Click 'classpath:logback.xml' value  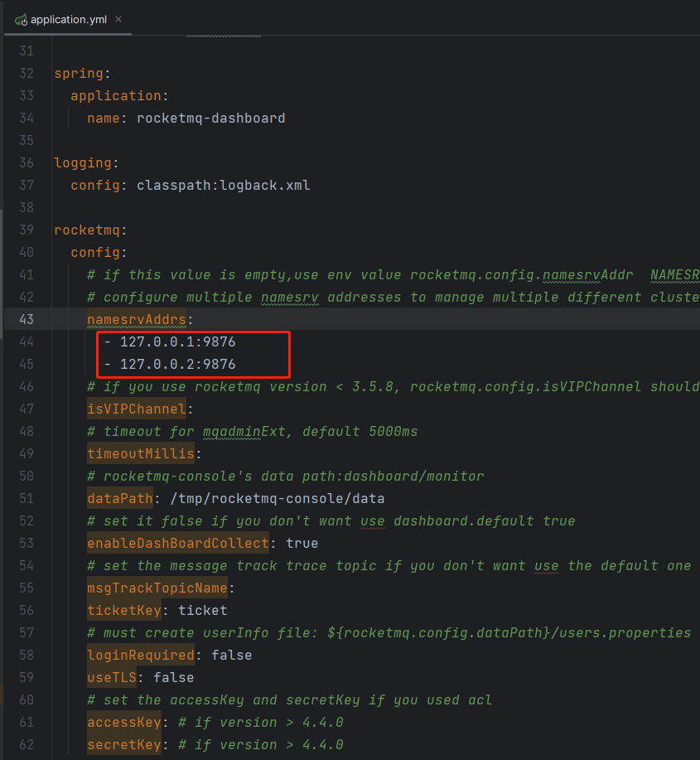click(x=224, y=186)
